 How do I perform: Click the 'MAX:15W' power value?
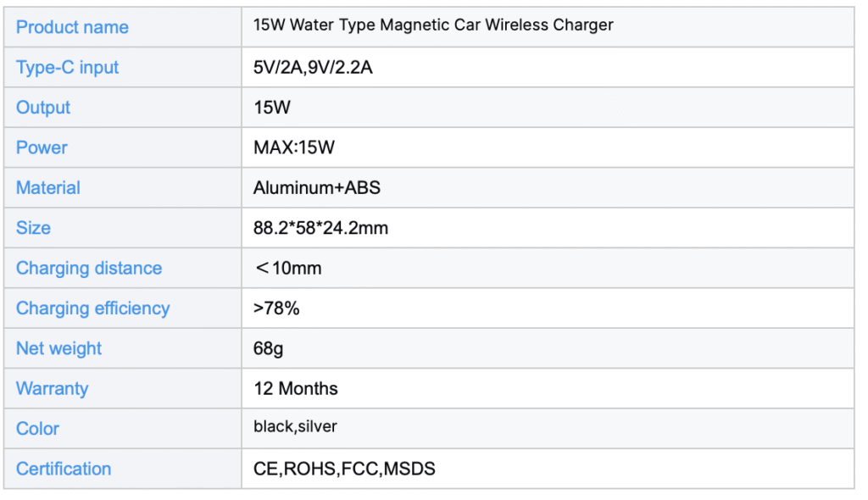pos(294,147)
